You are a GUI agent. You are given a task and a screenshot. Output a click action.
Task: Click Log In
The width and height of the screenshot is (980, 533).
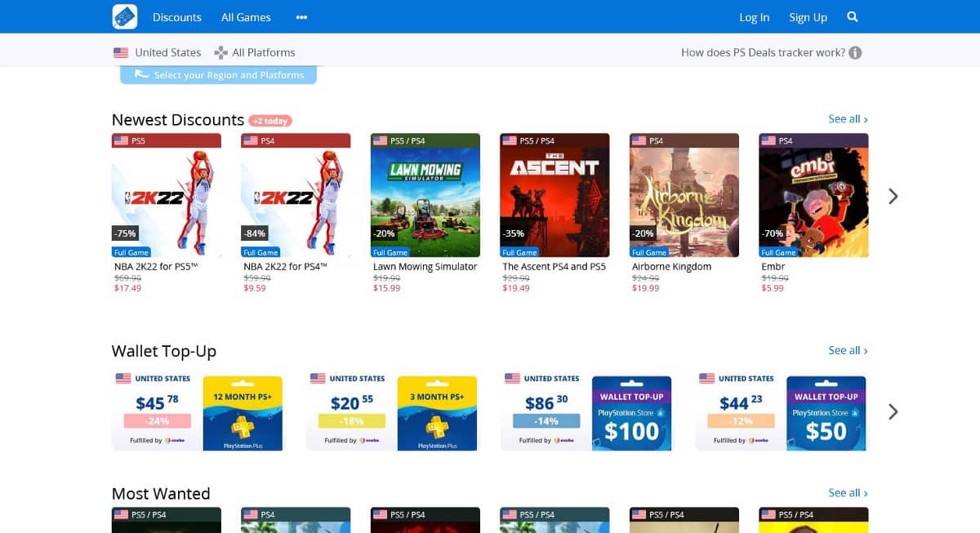point(754,17)
